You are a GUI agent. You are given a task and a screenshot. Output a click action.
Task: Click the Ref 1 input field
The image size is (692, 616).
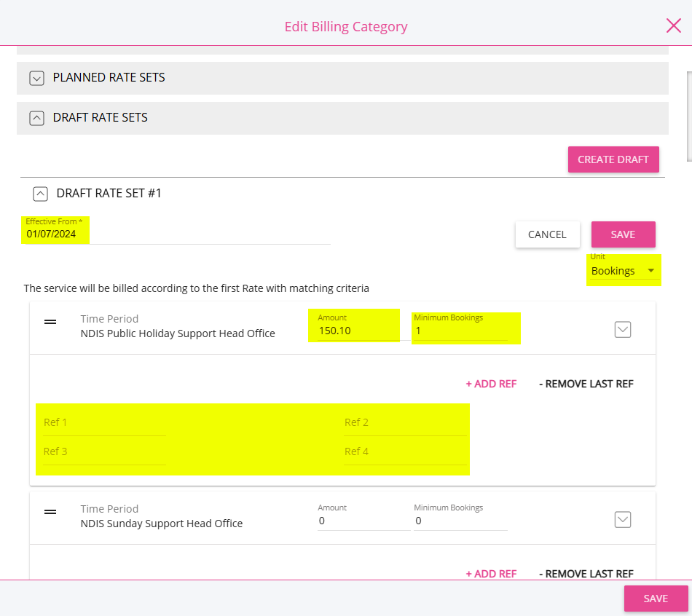104,423
